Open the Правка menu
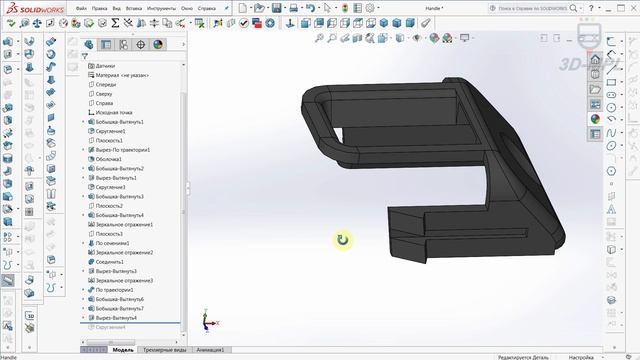The image size is (640, 360). click(99, 8)
